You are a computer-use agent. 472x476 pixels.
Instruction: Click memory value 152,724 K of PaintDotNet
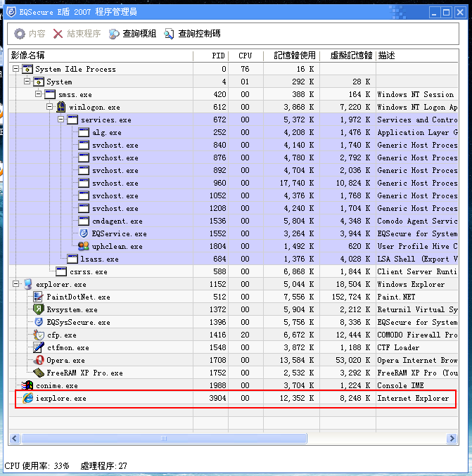point(351,297)
